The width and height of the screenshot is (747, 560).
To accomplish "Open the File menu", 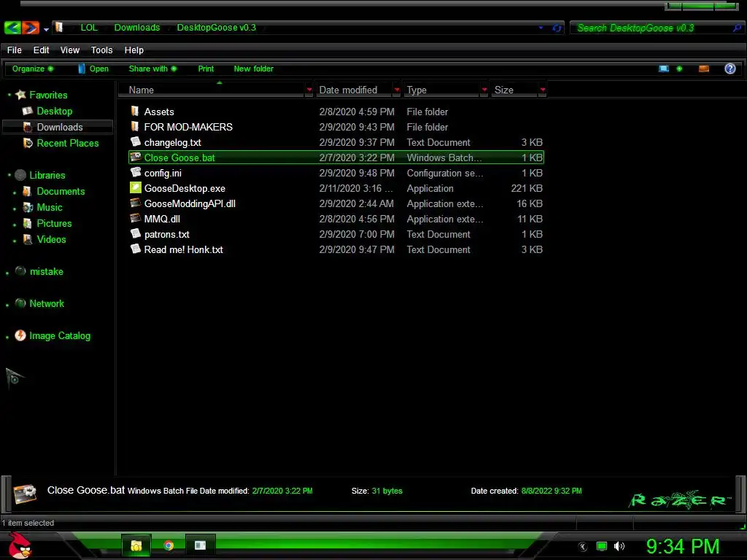I will (x=15, y=50).
